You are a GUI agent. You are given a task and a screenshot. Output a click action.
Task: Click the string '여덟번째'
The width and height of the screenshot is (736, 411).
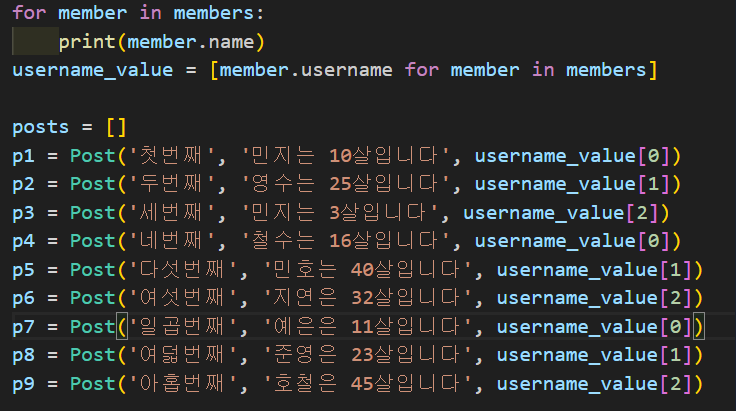tap(183, 355)
